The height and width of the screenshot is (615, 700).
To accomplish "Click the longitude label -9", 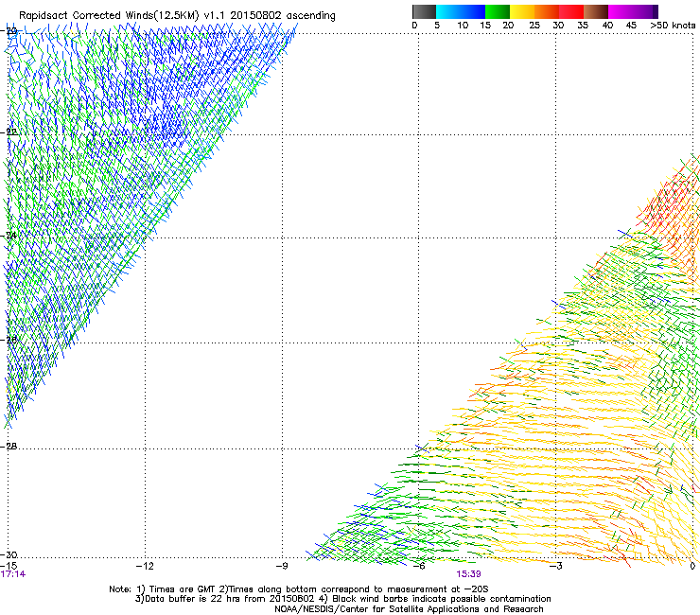I will pyautogui.click(x=282, y=566).
